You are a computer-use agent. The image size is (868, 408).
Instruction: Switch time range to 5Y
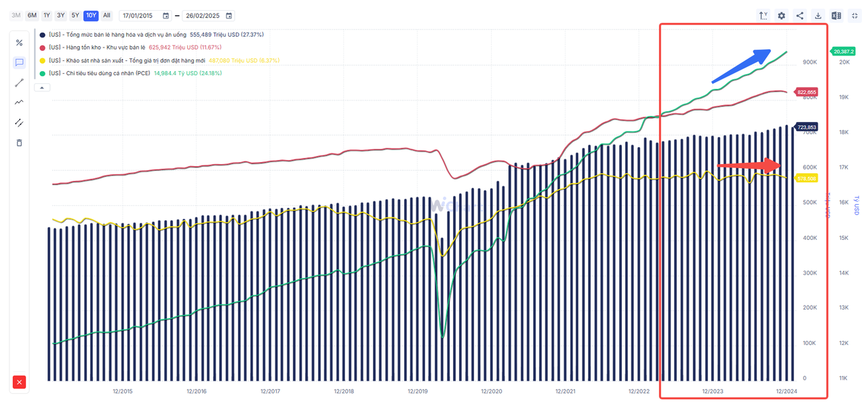click(x=75, y=15)
